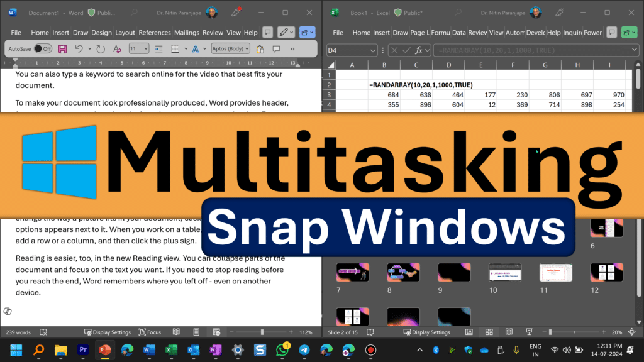Open the References tab in Word
Screen dimensions: 644x362
tap(154, 33)
